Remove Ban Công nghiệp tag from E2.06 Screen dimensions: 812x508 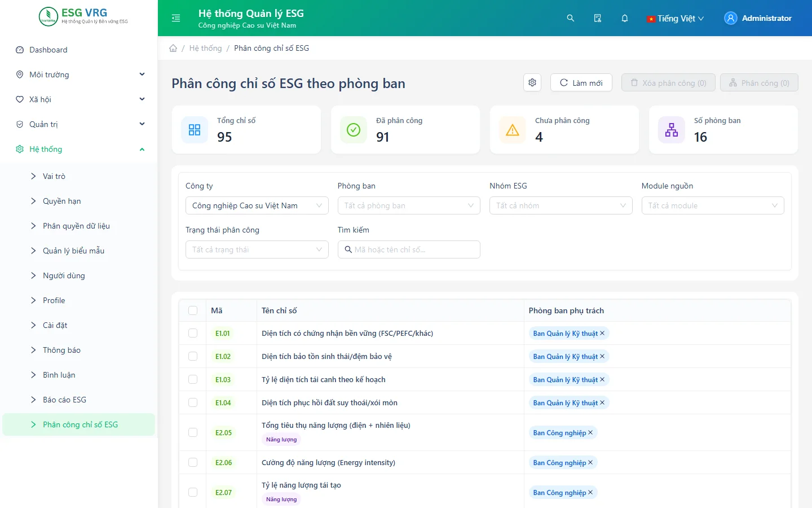click(x=590, y=462)
